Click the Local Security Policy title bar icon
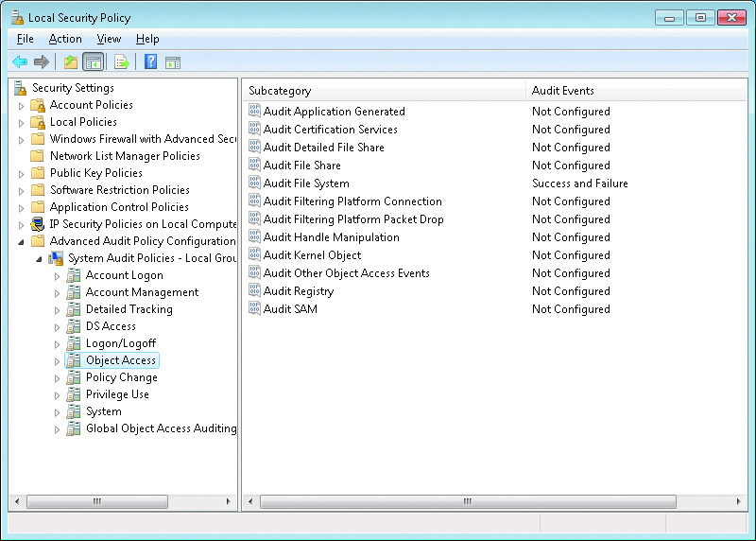The height and width of the screenshot is (541, 756). click(17, 18)
